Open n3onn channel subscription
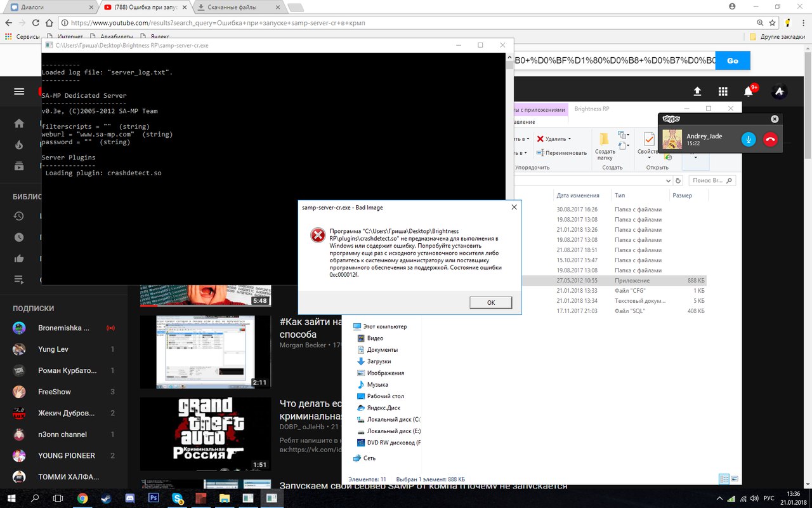 [x=63, y=434]
